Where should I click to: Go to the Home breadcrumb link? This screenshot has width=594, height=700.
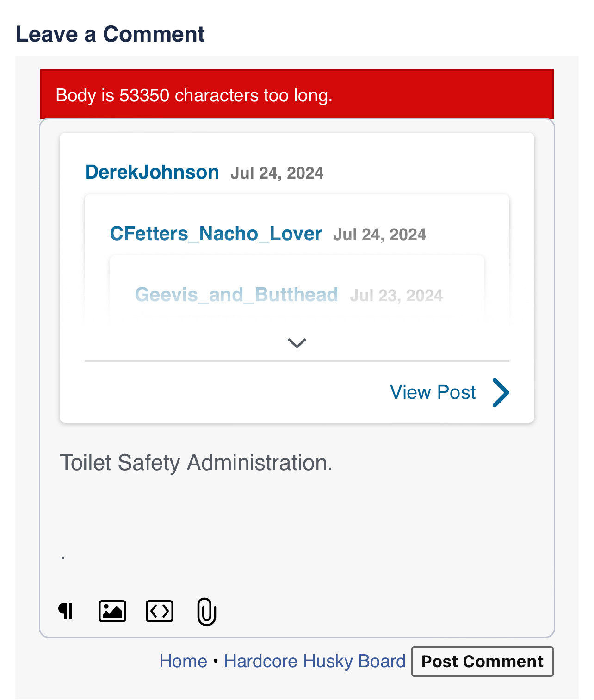tap(183, 661)
